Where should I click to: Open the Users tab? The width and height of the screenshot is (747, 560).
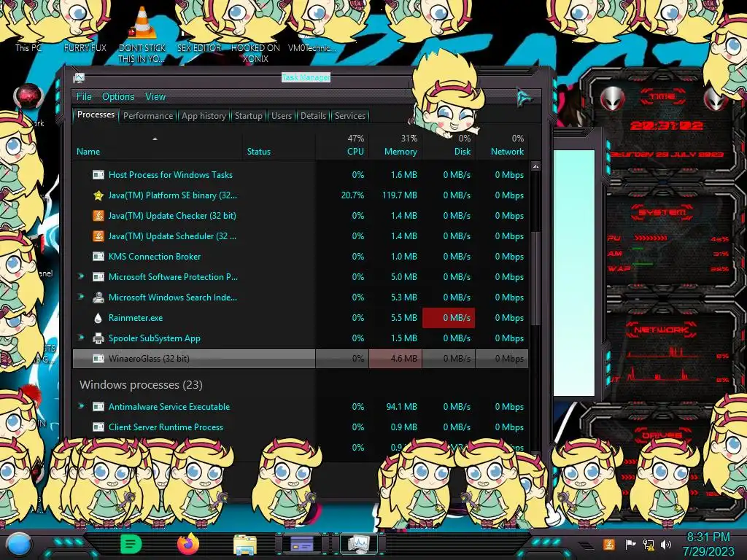coord(281,116)
